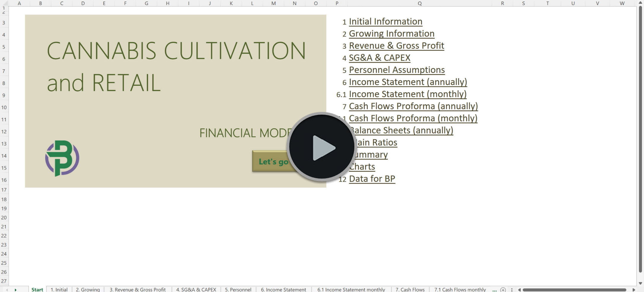The height and width of the screenshot is (292, 644).
Task: Switch to the 1. Initial sheet tab
Action: coord(59,290)
